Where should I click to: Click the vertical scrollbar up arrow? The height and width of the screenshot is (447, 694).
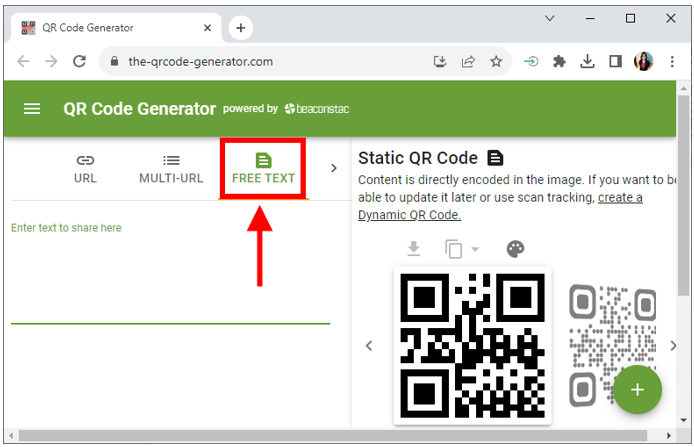pos(683,88)
